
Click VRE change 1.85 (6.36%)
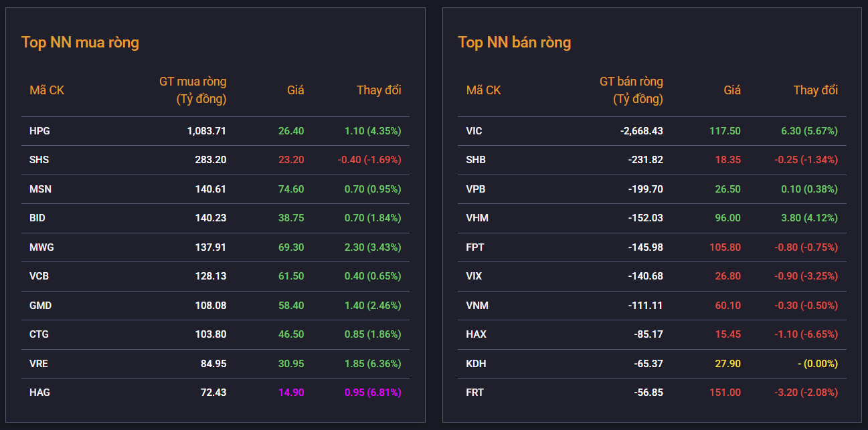[x=373, y=364]
